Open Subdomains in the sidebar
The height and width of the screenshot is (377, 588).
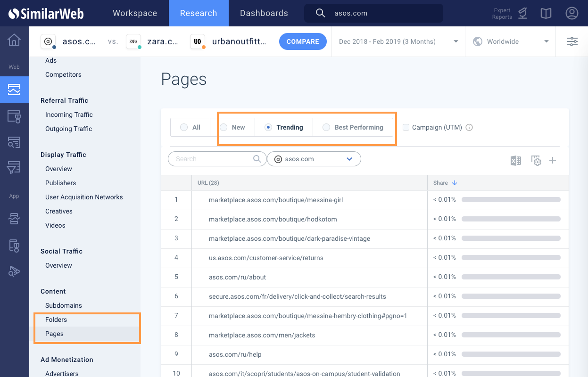(64, 305)
